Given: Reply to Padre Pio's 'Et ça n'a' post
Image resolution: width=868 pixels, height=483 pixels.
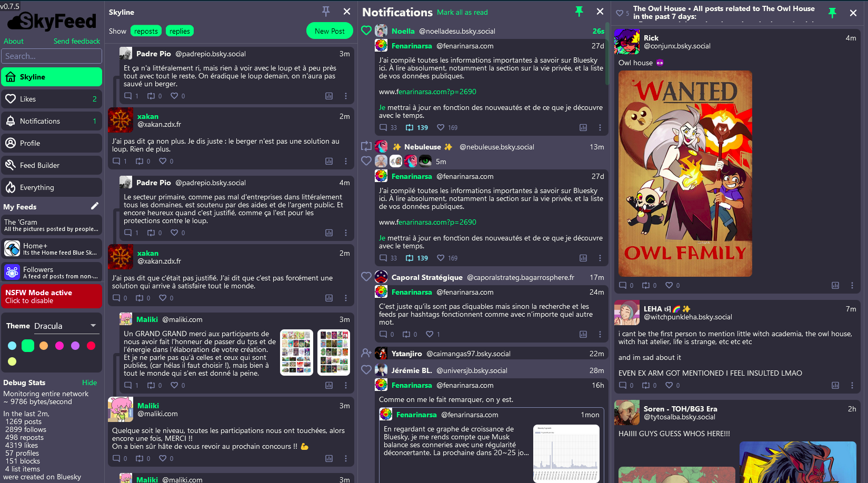Looking at the screenshot, I should (x=128, y=96).
